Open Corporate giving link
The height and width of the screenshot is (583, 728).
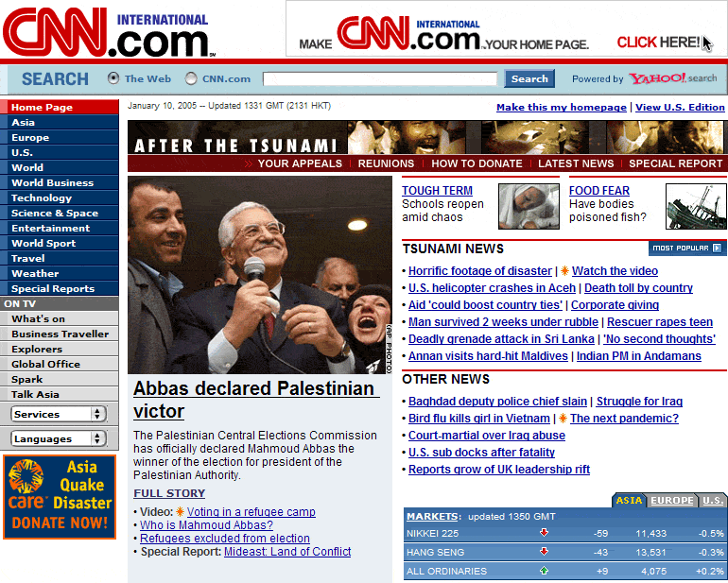[615, 305]
